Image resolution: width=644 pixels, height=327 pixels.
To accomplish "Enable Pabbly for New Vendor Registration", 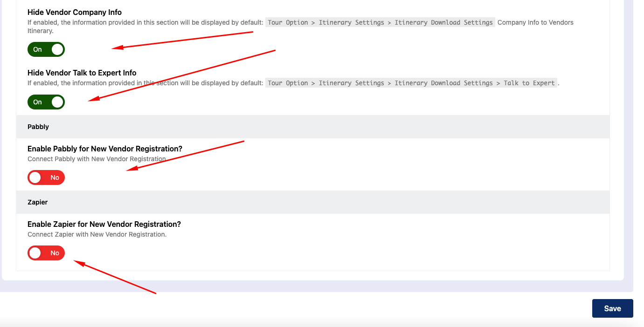I will [x=46, y=177].
